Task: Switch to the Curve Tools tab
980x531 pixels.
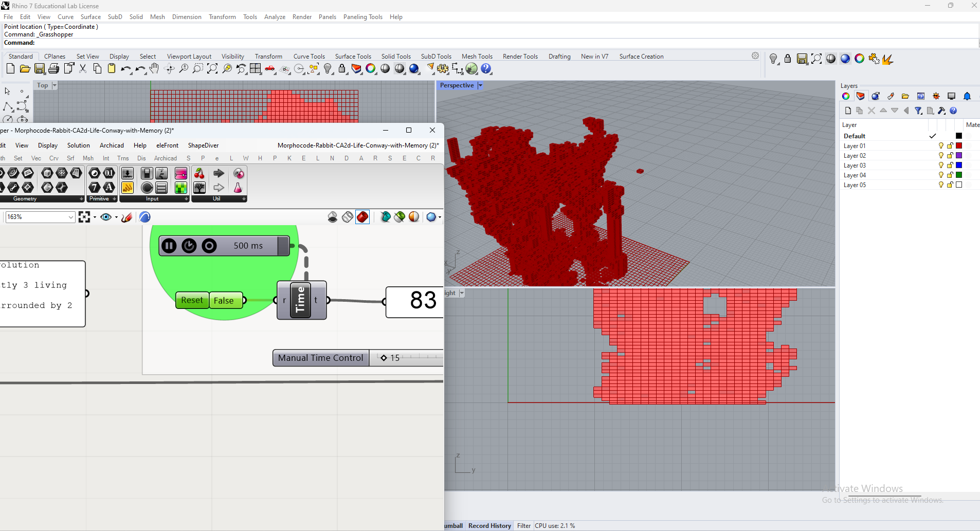Action: (x=309, y=57)
